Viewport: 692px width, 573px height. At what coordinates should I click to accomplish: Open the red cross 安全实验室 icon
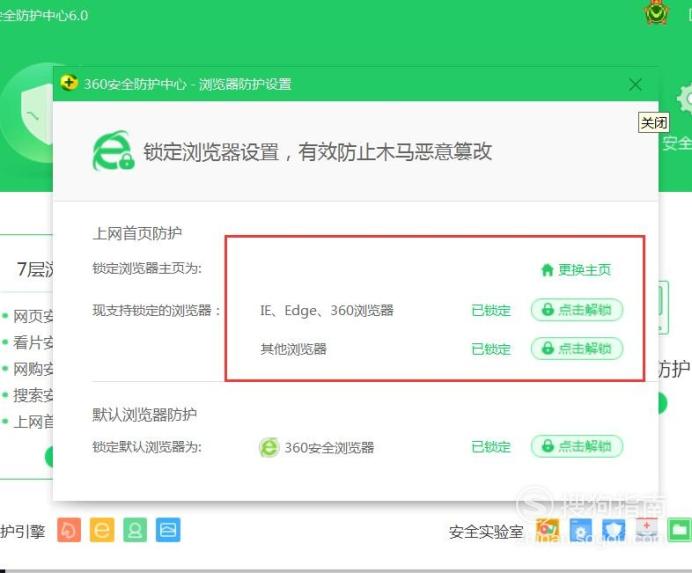click(x=647, y=530)
